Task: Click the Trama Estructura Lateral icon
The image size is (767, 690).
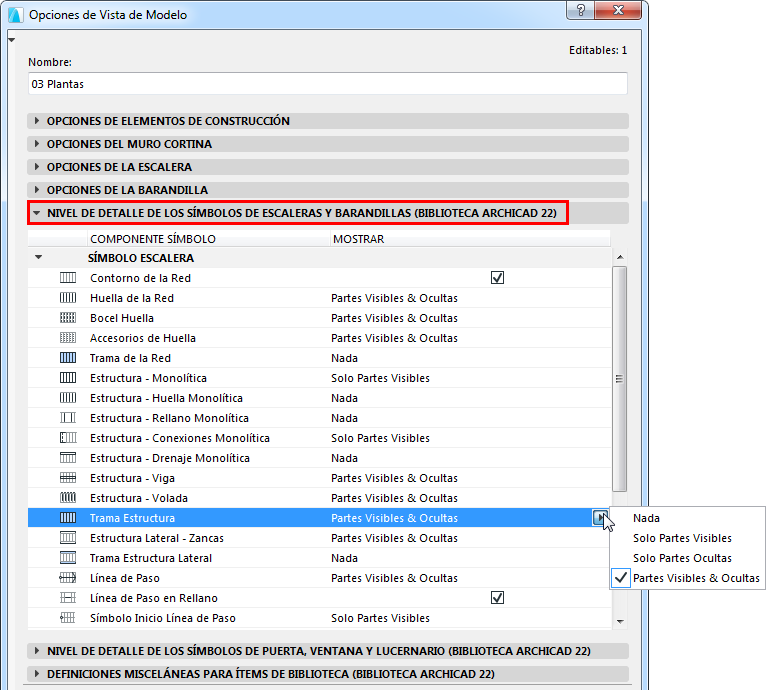Action: coord(68,558)
